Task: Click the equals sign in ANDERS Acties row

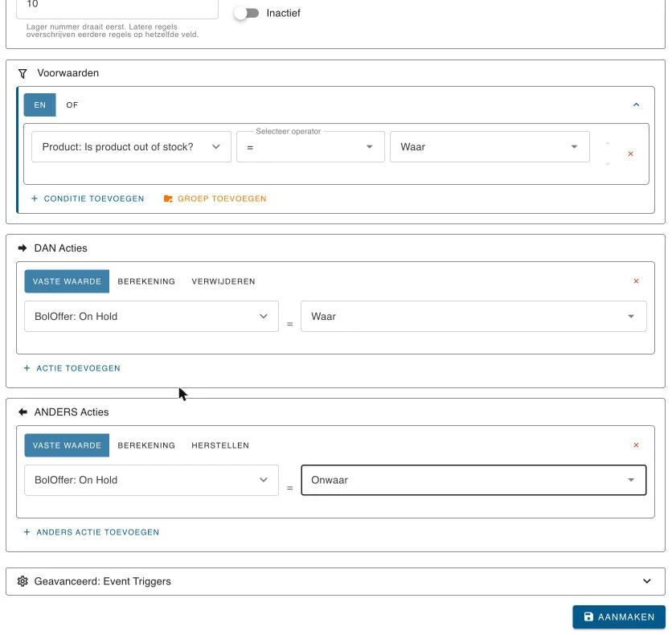Action: (289, 488)
